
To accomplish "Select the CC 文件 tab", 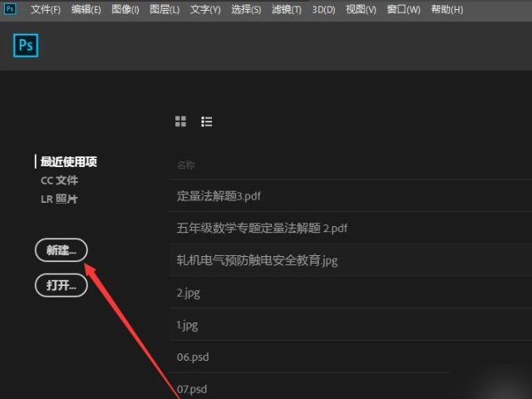I will 59,180.
